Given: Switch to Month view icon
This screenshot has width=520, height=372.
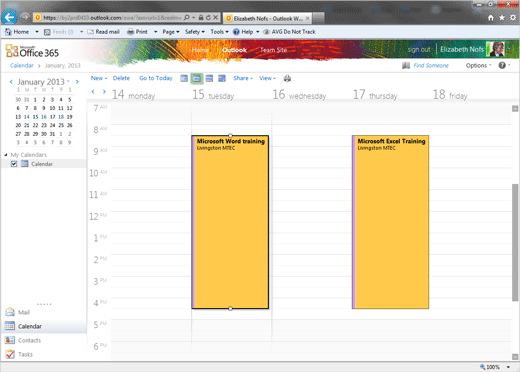Looking at the screenshot, I should (222, 78).
